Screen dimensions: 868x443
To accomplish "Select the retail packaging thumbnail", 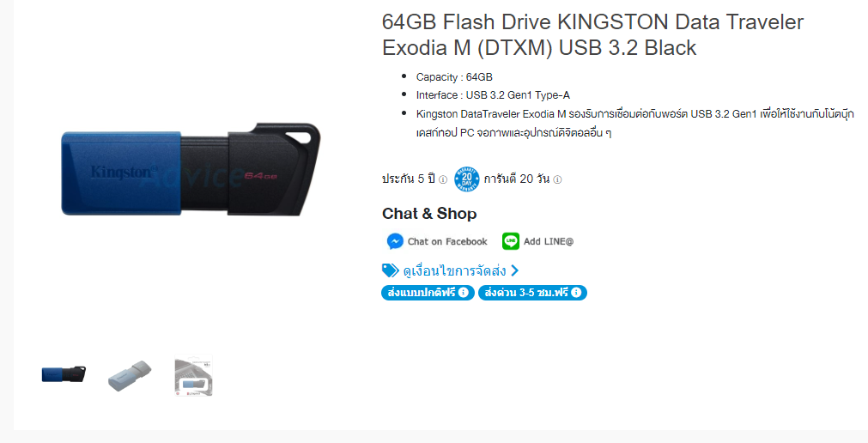I will click(x=194, y=377).
